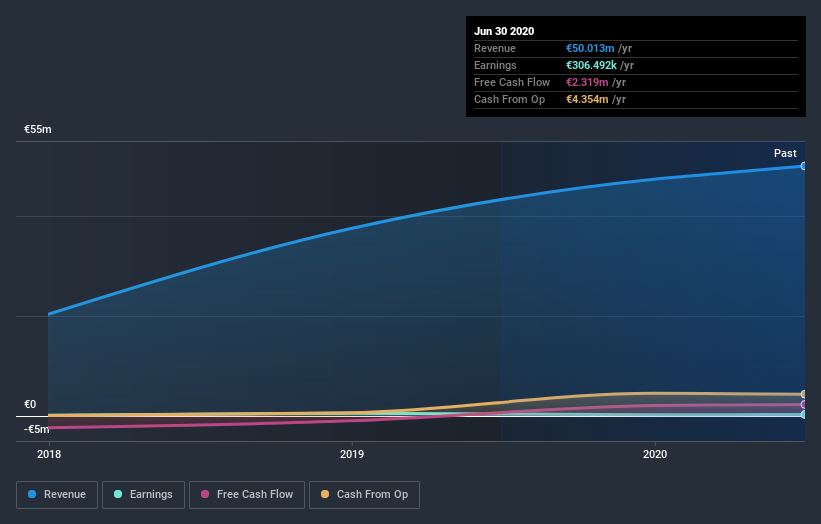Click the €4.354m cash from op value
This screenshot has height=524, width=821.
pos(587,99)
